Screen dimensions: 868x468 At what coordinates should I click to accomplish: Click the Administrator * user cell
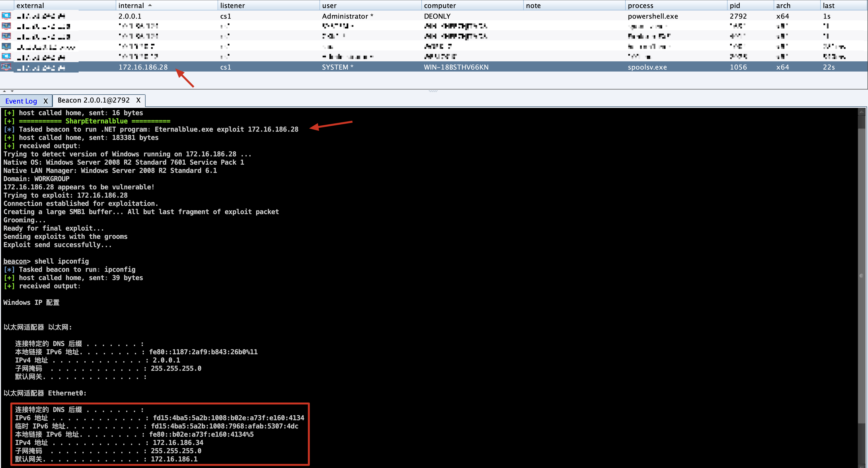[347, 16]
